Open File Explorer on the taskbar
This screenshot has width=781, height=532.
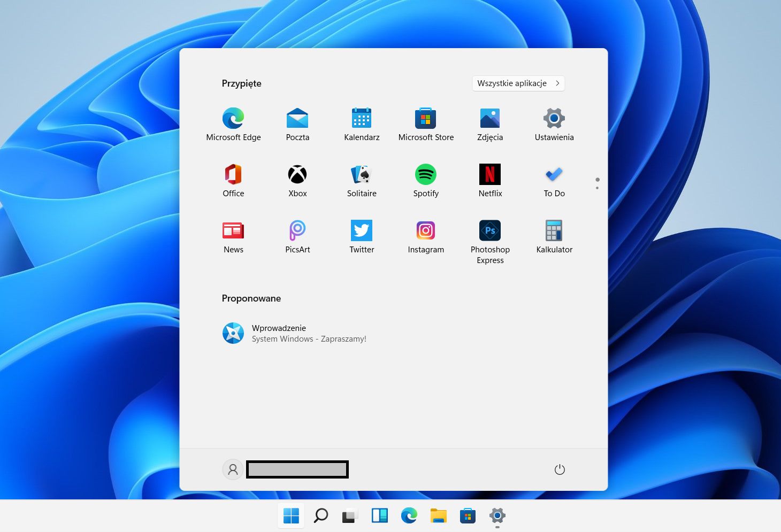[438, 516]
